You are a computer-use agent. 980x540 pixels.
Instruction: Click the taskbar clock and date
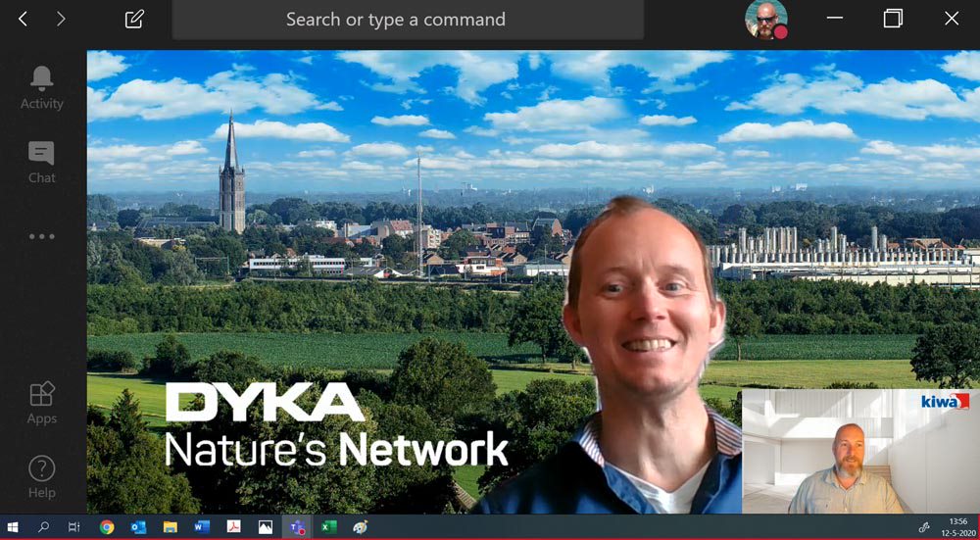pos(955,527)
